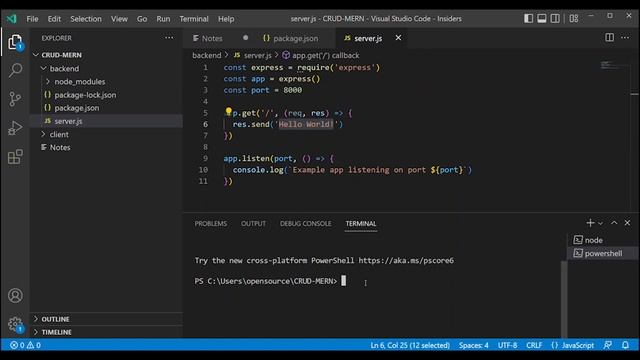This screenshot has height=360, width=640.
Task: Expand the node_modules folder
Action: 48,82
